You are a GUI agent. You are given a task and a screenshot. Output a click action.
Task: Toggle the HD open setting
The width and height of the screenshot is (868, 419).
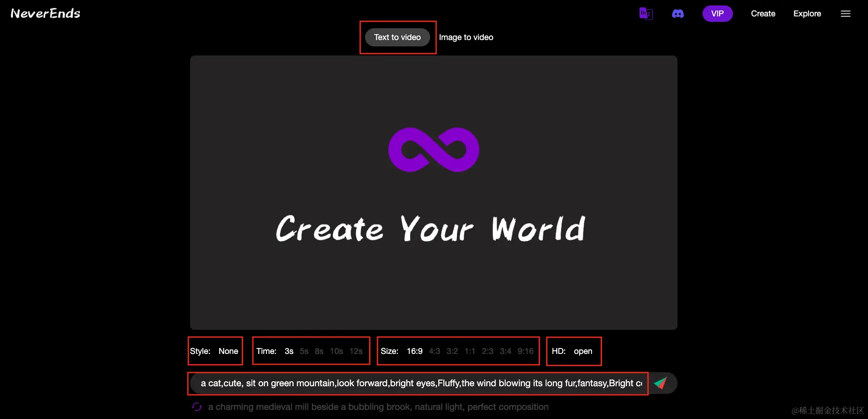[583, 351]
